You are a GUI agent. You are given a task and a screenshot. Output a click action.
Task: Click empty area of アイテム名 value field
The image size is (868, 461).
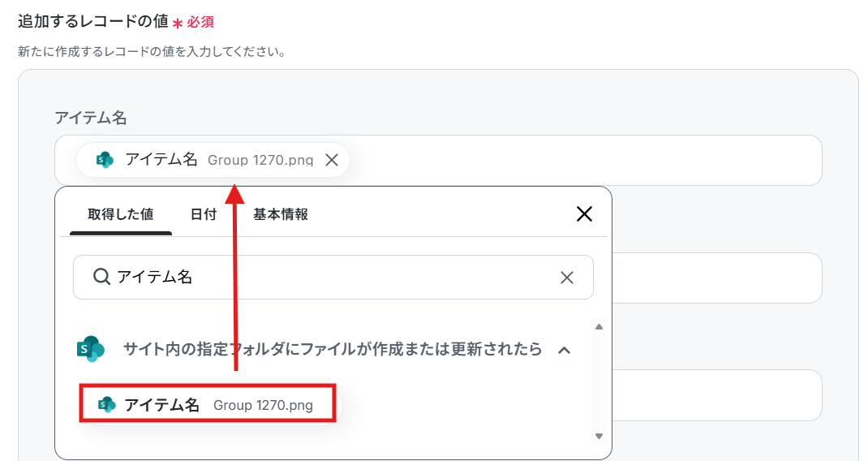pyautogui.click(x=584, y=160)
